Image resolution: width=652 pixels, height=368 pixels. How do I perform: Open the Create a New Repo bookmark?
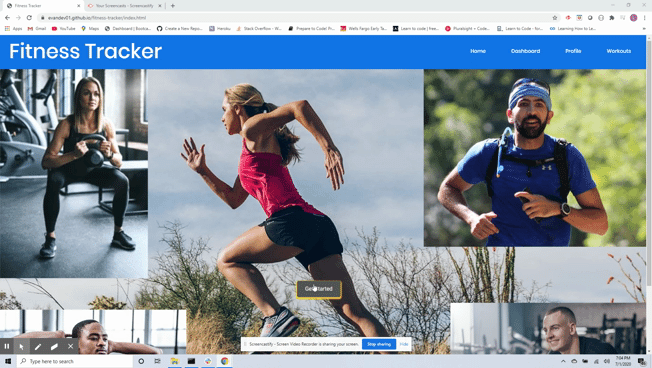pos(180,29)
